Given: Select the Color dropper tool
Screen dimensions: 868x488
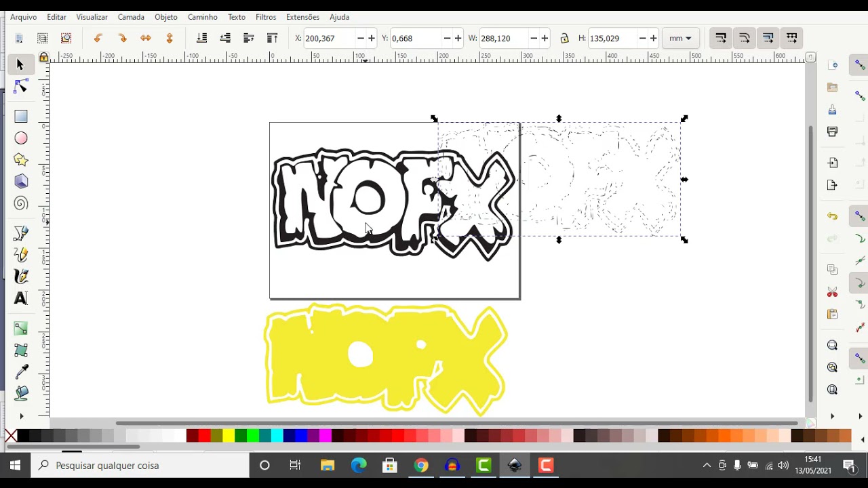Looking at the screenshot, I should pos(21,371).
